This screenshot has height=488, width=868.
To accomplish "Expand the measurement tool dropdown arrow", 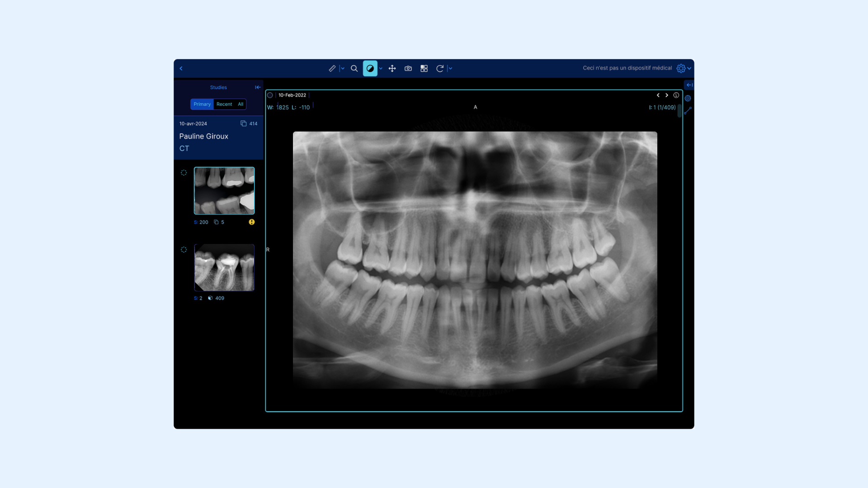I will 343,68.
